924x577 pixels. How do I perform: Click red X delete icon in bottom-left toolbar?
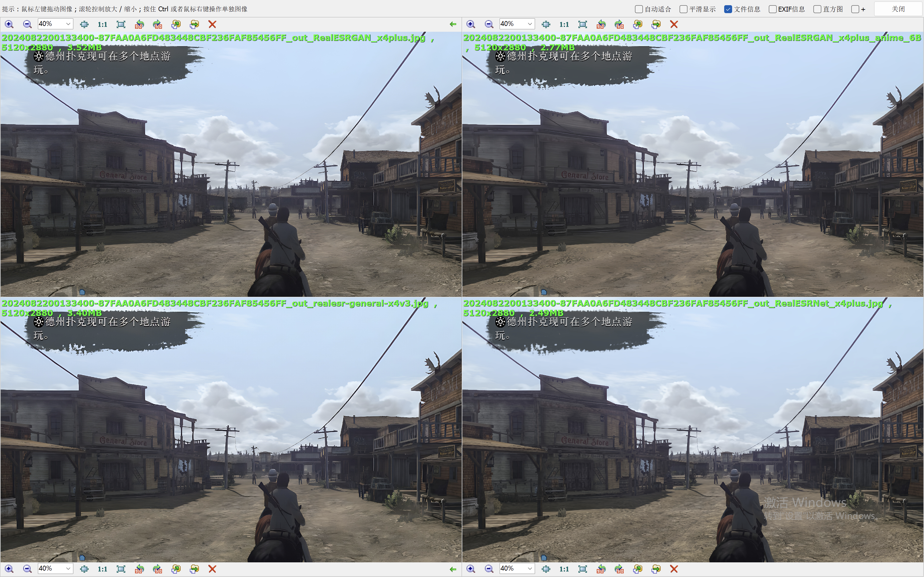[x=212, y=568]
